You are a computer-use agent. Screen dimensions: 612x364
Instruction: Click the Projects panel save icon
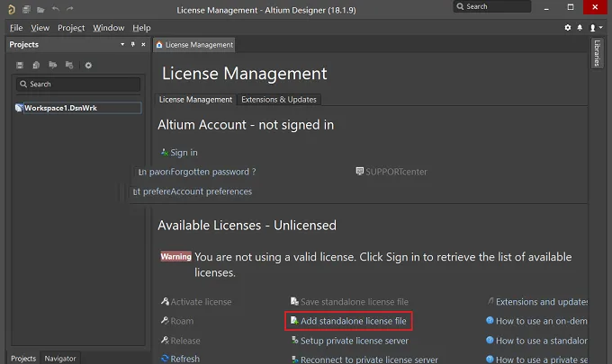20,65
